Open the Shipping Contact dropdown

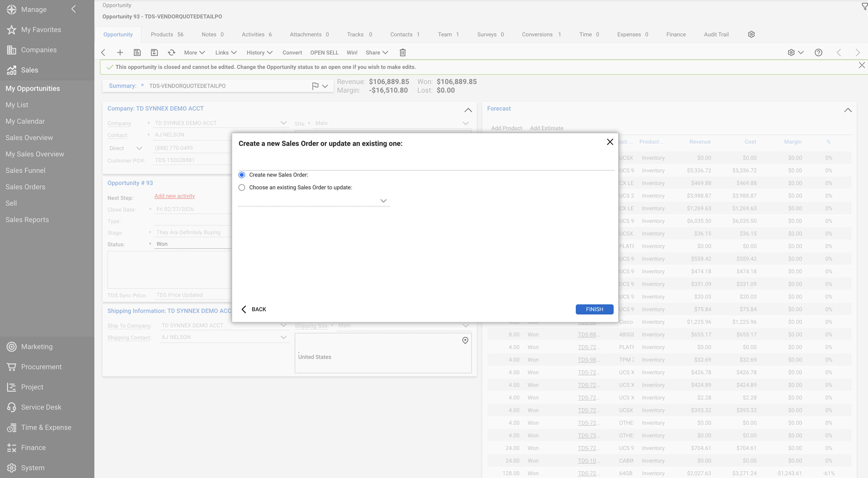[x=283, y=337]
